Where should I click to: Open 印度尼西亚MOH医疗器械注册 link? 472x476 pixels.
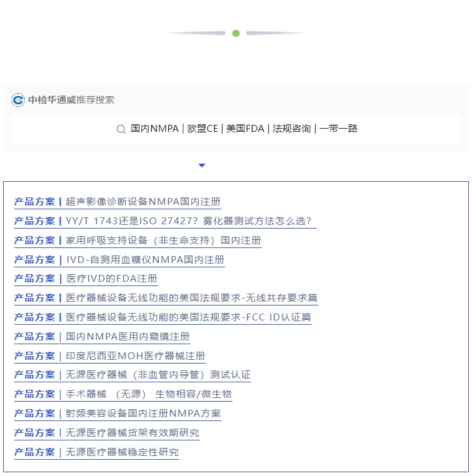[x=135, y=356]
